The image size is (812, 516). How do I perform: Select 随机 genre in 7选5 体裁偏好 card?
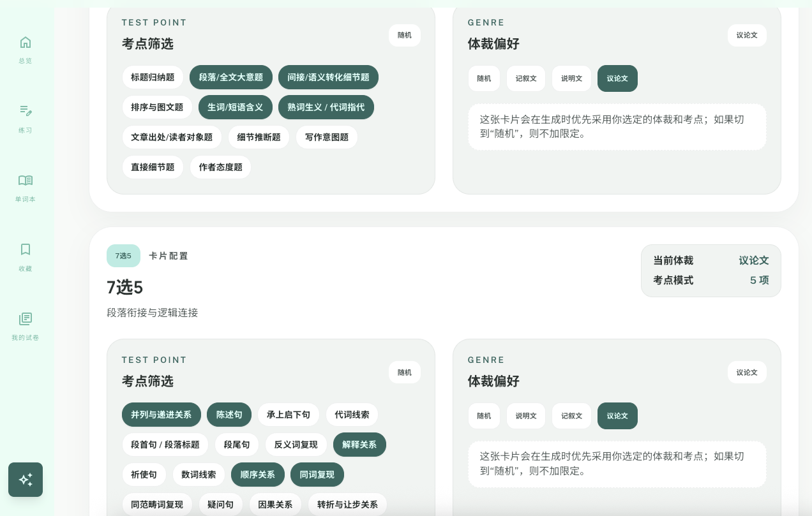(484, 416)
